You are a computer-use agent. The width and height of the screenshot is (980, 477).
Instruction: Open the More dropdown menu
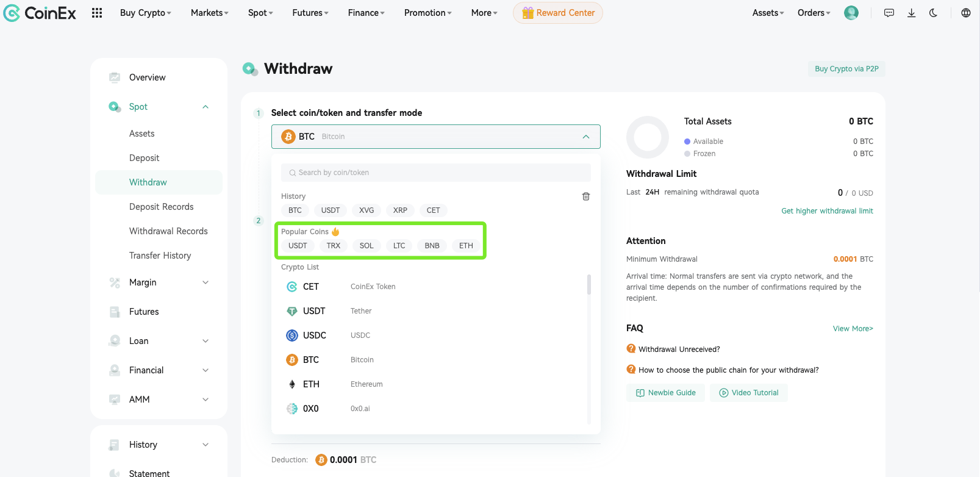[484, 13]
